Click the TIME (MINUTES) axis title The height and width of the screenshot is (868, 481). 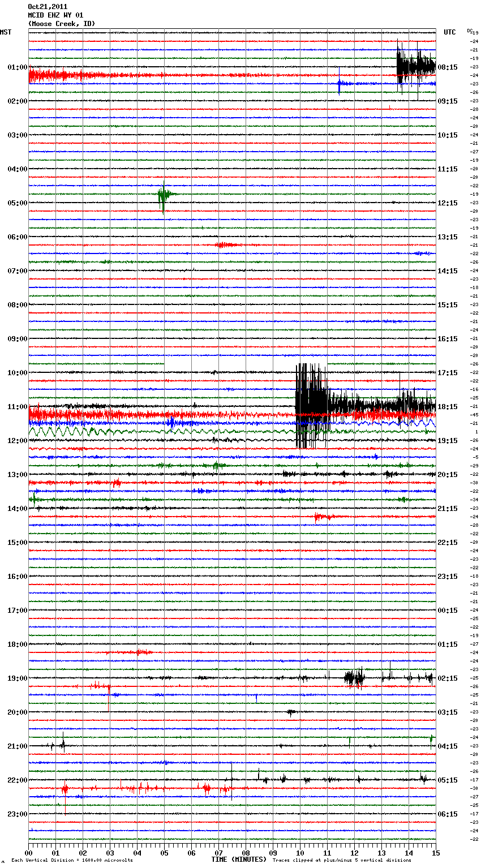[239, 860]
